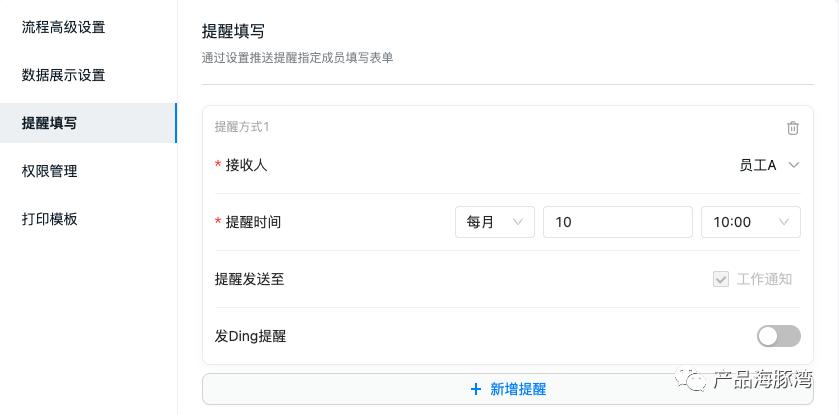839x415 pixels.
Task: Open the 每月 frequency dropdown
Action: tap(494, 222)
